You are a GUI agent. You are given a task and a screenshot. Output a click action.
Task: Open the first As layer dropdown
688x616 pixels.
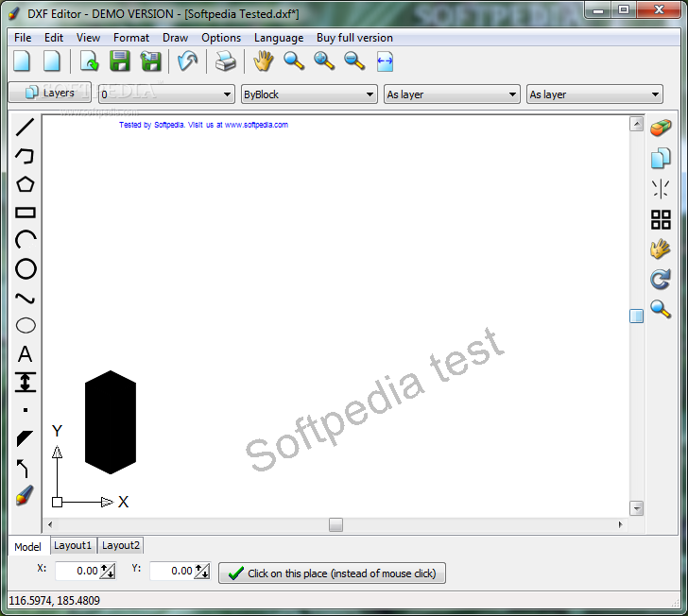(452, 94)
